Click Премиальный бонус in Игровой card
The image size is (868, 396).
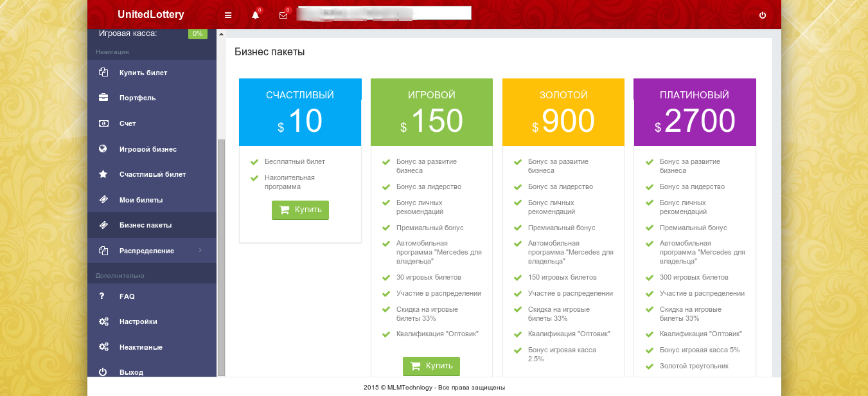pyautogui.click(x=430, y=228)
